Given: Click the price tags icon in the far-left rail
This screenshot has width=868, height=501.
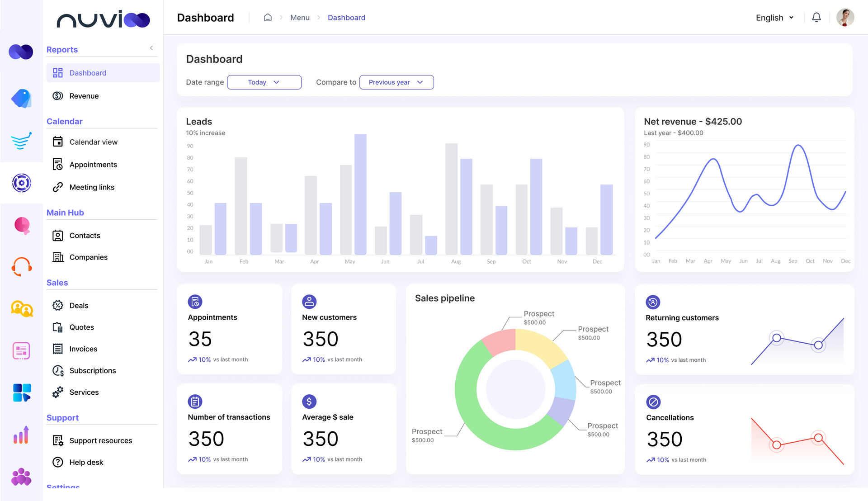Looking at the screenshot, I should [x=21, y=99].
